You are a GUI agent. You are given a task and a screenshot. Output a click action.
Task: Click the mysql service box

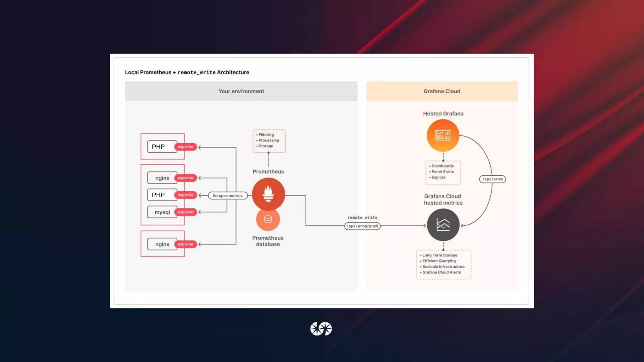pyautogui.click(x=162, y=212)
